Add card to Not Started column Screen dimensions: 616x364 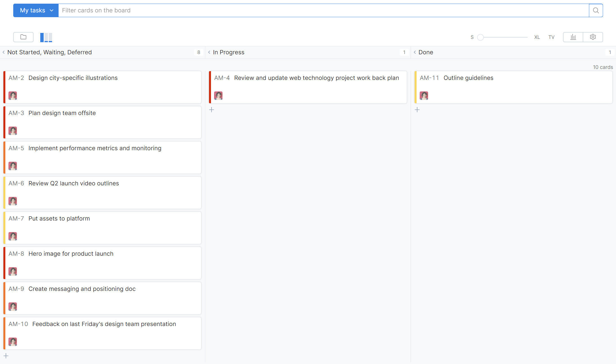point(6,356)
